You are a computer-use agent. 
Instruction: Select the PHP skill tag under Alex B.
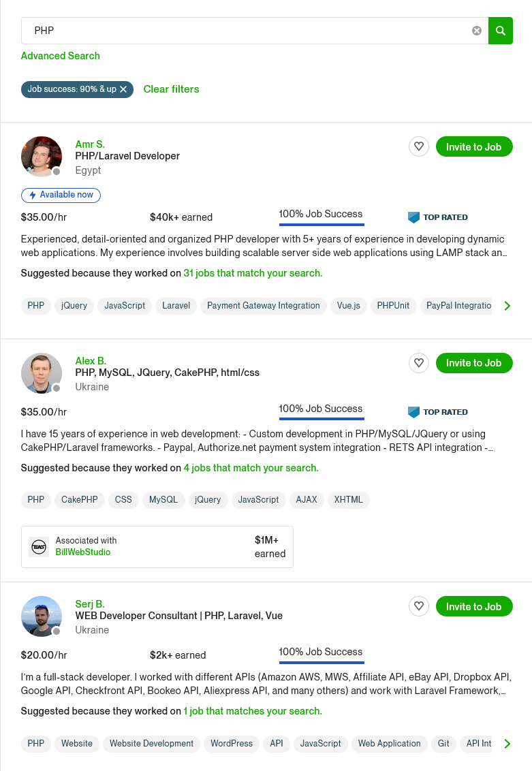[35, 500]
